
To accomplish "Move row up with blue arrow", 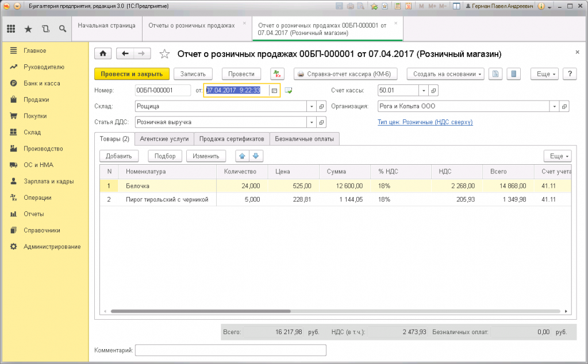I will 242,156.
